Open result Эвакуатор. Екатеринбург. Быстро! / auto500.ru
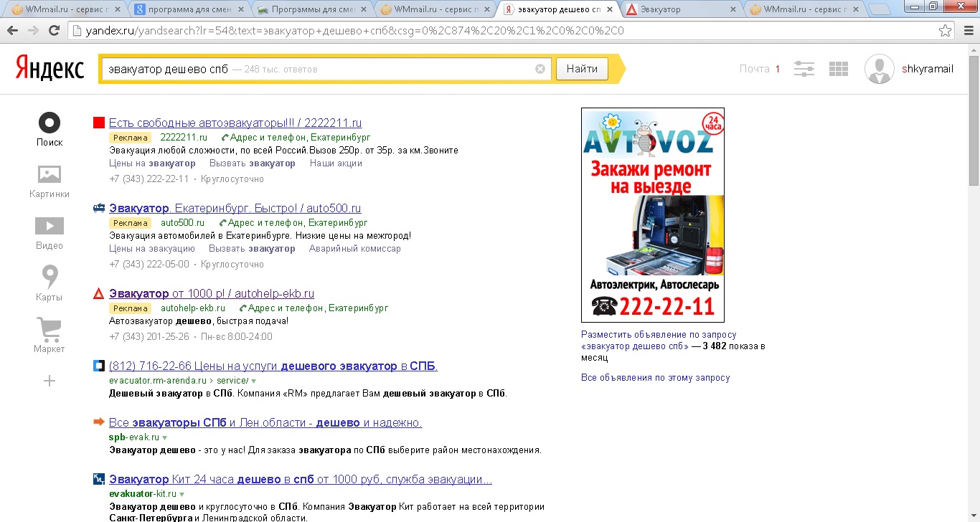The height and width of the screenshot is (522, 980). point(235,208)
